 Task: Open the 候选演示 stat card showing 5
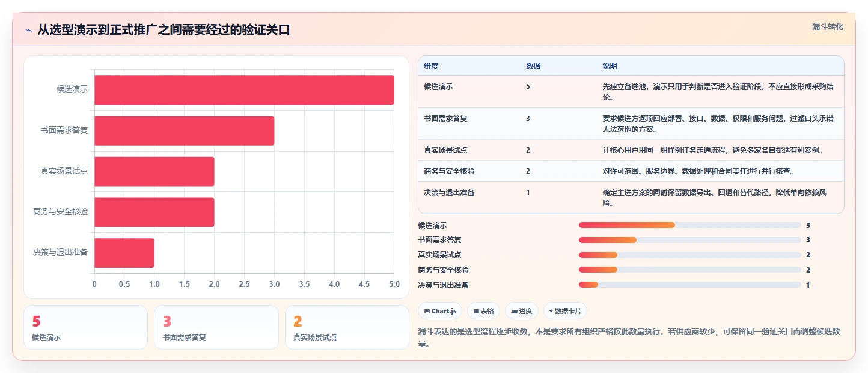coord(85,327)
